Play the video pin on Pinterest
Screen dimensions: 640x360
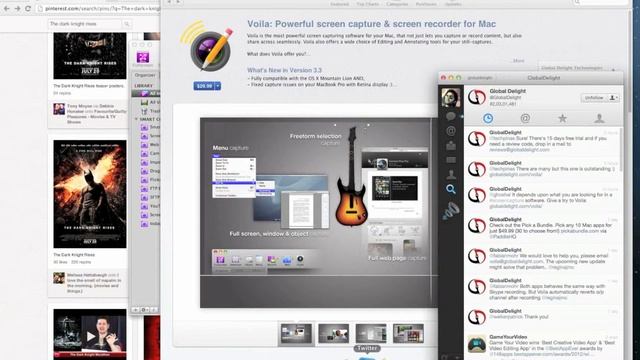coord(90,335)
